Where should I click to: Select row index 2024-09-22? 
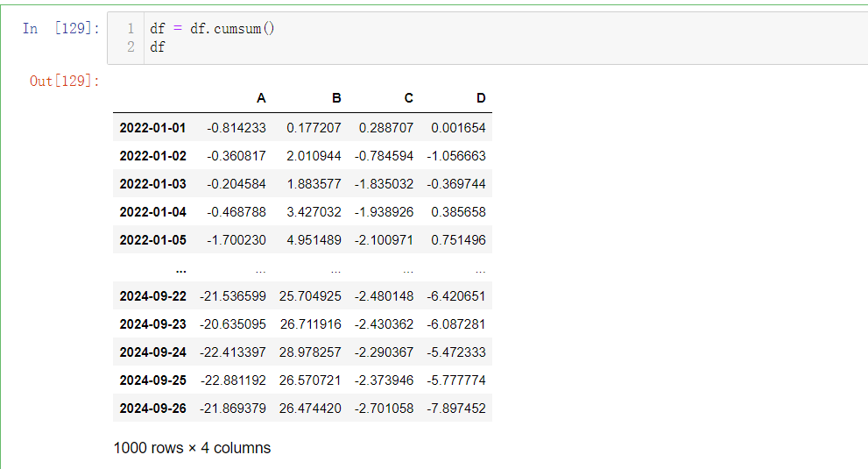click(152, 296)
